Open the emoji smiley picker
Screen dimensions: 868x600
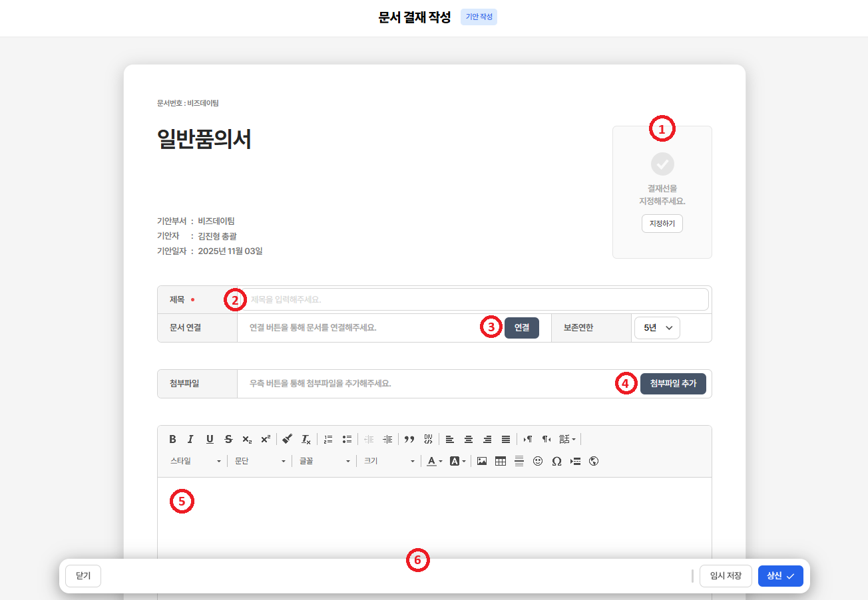[x=538, y=461]
